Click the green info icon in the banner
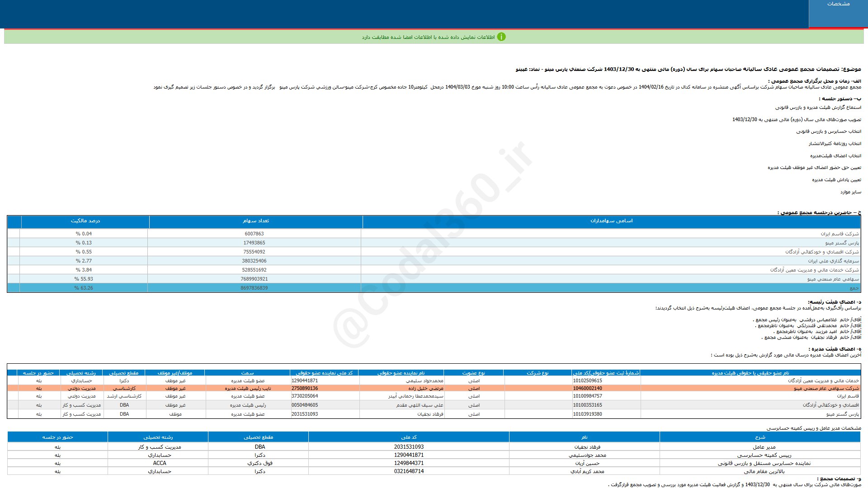Viewport: 868px width, 488px height. click(x=501, y=37)
